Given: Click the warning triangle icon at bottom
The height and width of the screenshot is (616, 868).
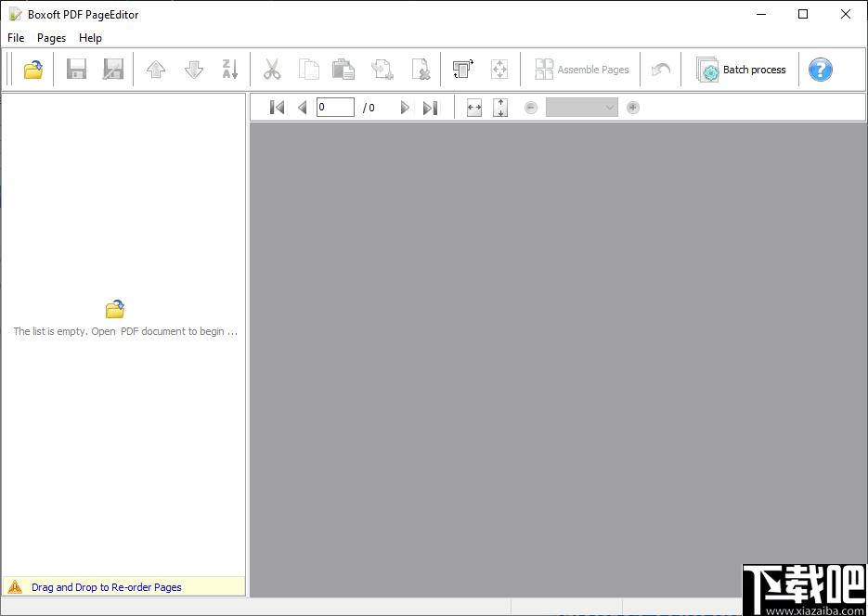Looking at the screenshot, I should click(15, 587).
